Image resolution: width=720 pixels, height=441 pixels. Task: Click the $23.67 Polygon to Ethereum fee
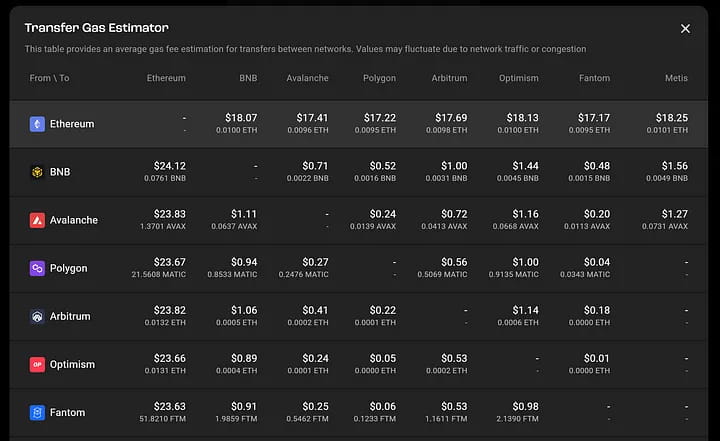[169, 262]
